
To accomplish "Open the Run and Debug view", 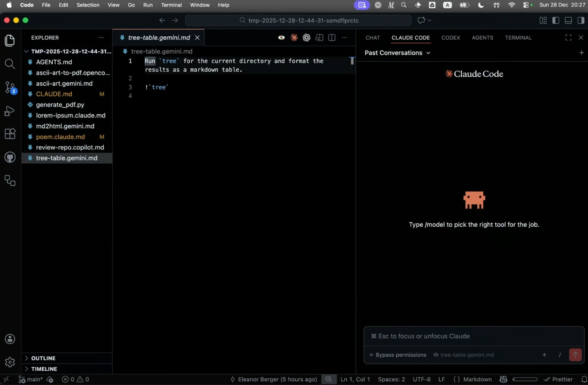I will (10, 111).
